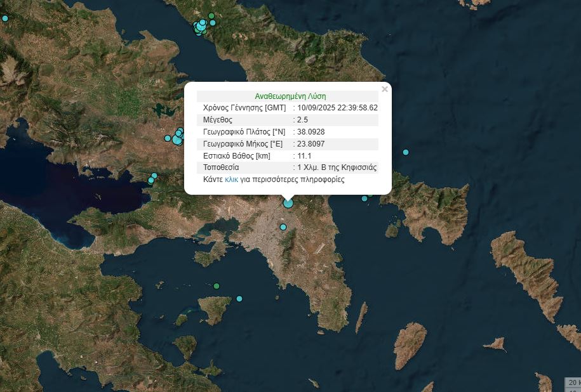The image size is (581, 392).
Task: Close the earthquake info popup
Action: point(384,89)
